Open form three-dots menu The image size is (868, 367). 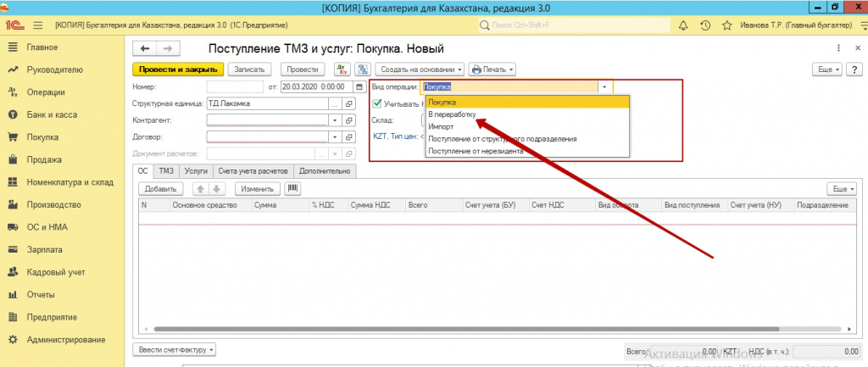pyautogui.click(x=839, y=48)
